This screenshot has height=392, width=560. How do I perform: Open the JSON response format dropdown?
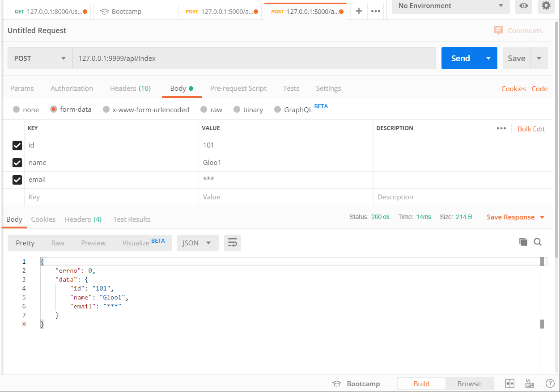click(x=197, y=242)
